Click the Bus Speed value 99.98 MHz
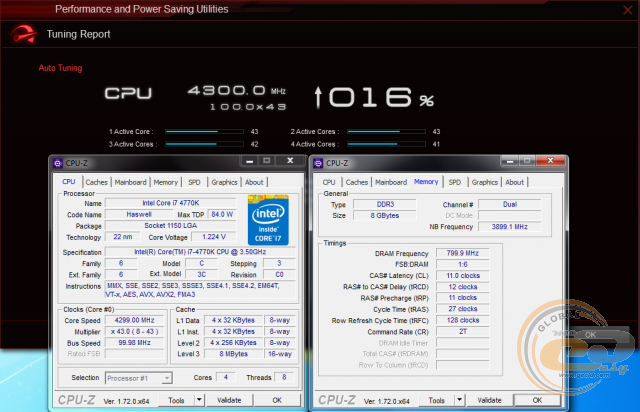The image size is (640, 412). pyautogui.click(x=134, y=343)
